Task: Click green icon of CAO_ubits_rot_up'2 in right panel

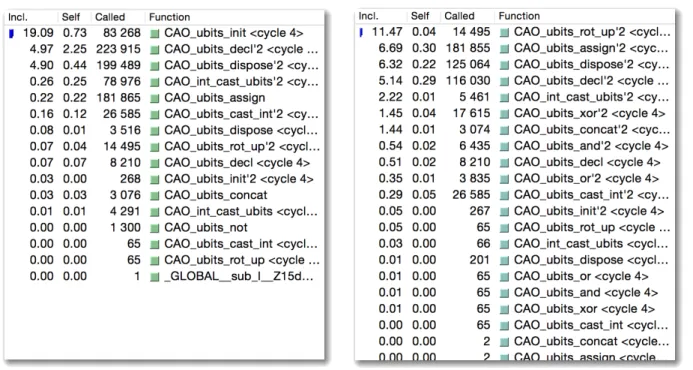Action: point(504,33)
